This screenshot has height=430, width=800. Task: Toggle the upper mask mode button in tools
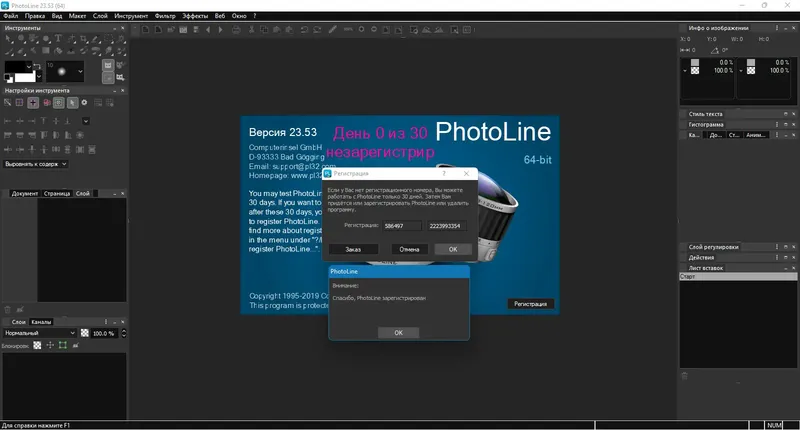[108, 65]
